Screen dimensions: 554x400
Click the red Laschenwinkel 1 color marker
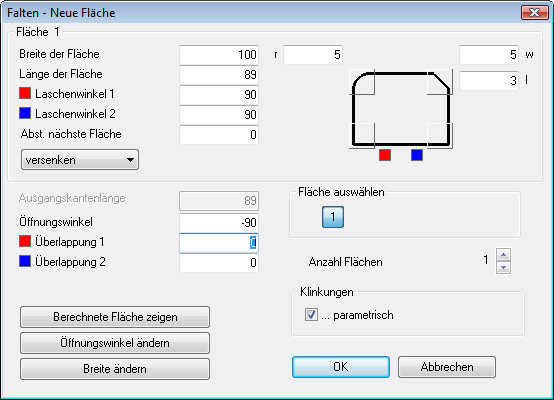point(25,93)
